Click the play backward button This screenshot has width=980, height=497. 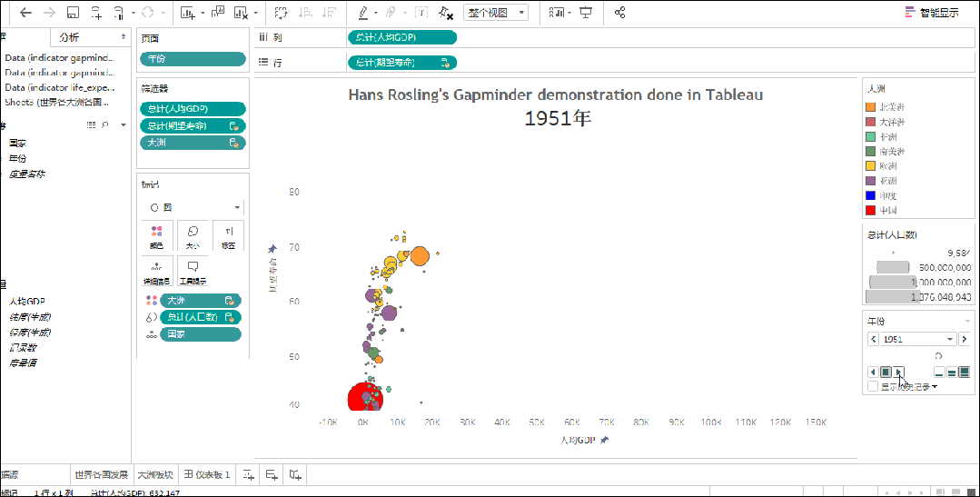[873, 372]
